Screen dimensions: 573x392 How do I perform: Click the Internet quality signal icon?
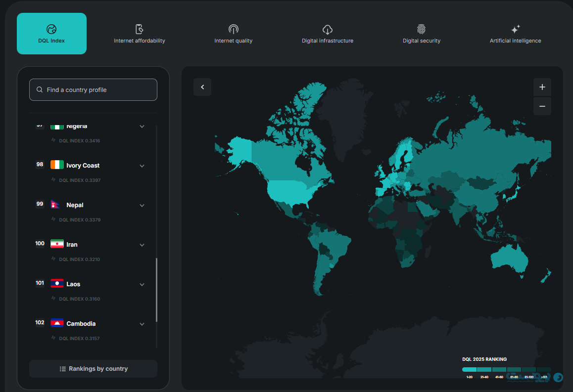click(x=234, y=29)
